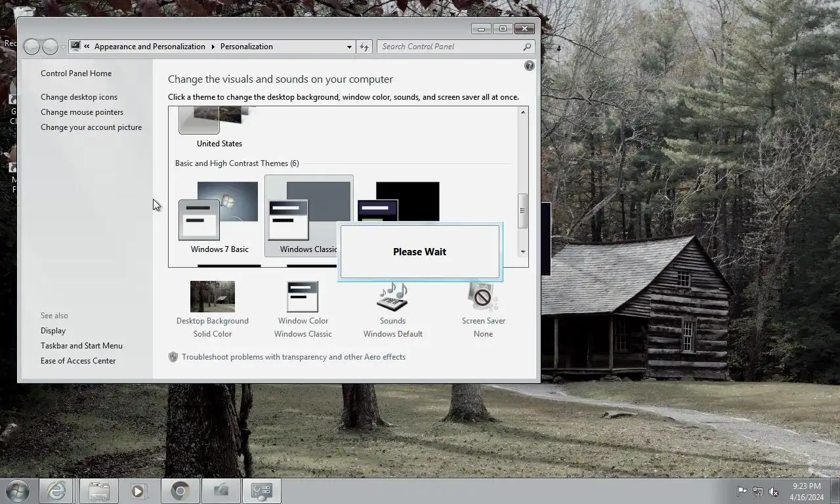Open Change desktop icons link
This screenshot has height=504, width=840.
click(79, 97)
